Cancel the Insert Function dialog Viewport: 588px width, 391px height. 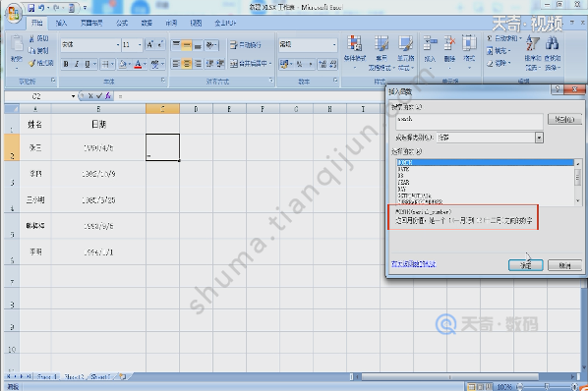(x=564, y=265)
